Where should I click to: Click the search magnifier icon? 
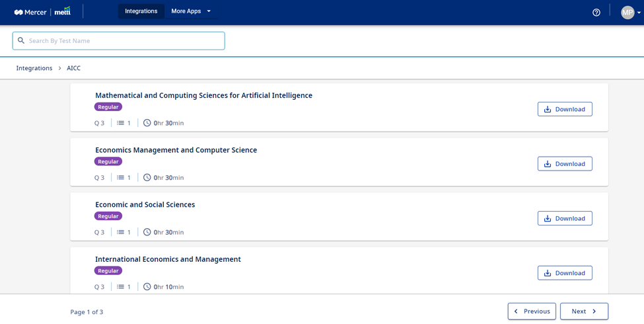21,41
